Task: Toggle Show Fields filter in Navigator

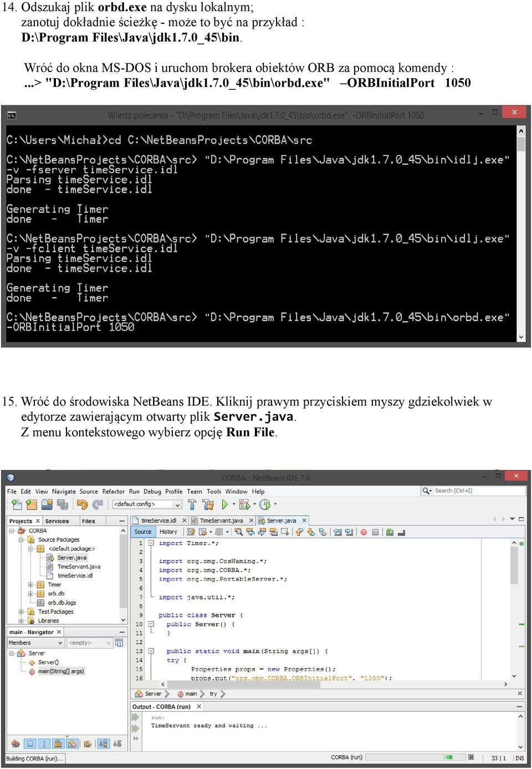Action: 30,743
